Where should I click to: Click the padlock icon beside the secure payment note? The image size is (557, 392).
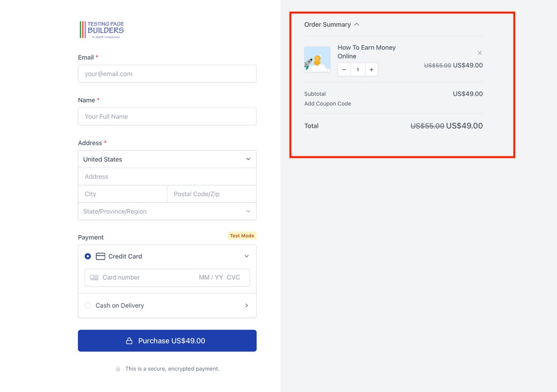[x=118, y=368]
